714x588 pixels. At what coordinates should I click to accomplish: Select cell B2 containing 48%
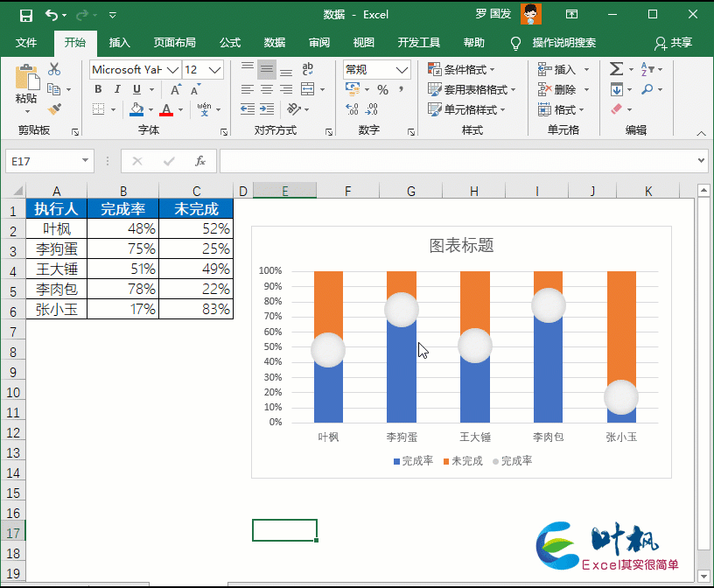(x=122, y=227)
